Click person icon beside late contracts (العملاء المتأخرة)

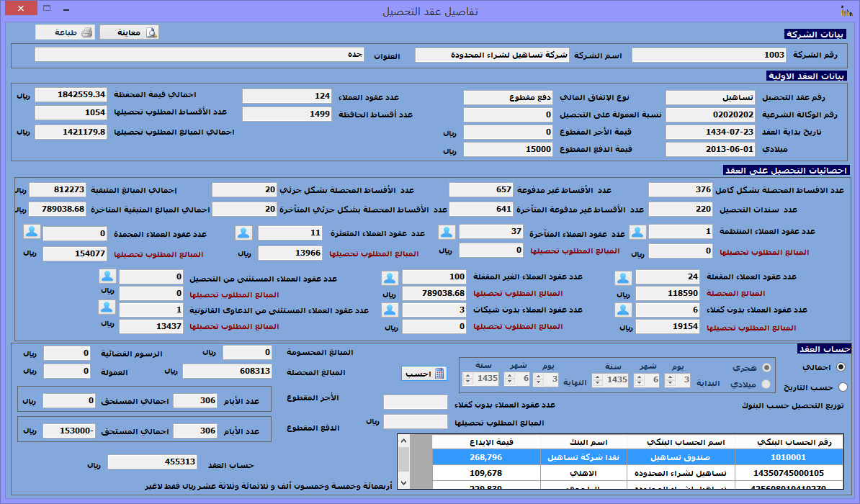(447, 232)
